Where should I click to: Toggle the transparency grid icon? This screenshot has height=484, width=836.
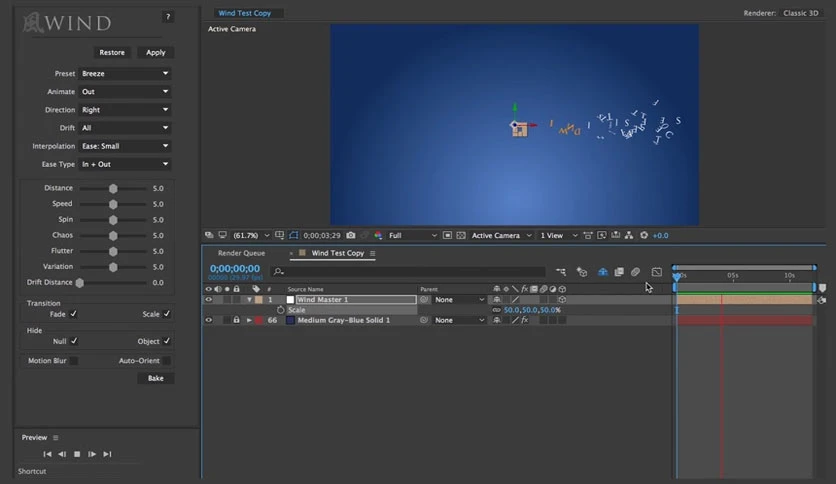pyautogui.click(x=461, y=235)
